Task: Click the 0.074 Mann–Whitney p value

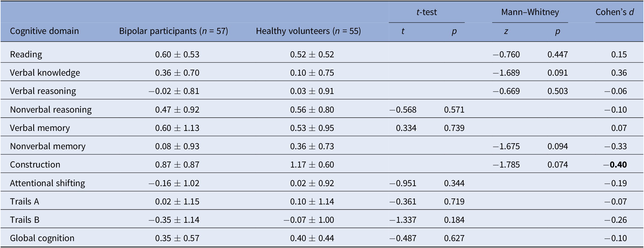Action: tap(557, 165)
